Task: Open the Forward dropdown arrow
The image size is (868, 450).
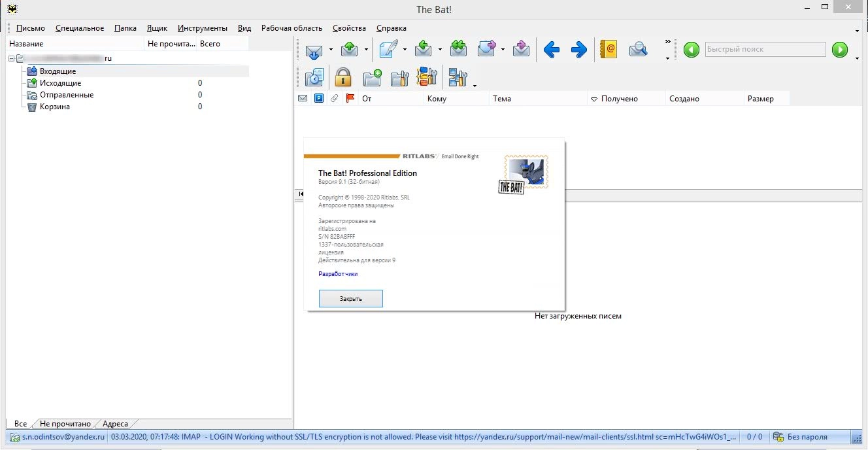Action: click(503, 50)
